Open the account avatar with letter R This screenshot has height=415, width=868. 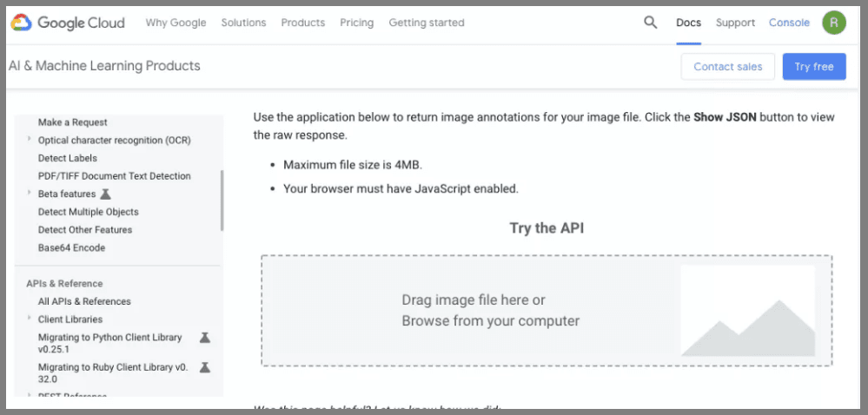click(x=833, y=23)
